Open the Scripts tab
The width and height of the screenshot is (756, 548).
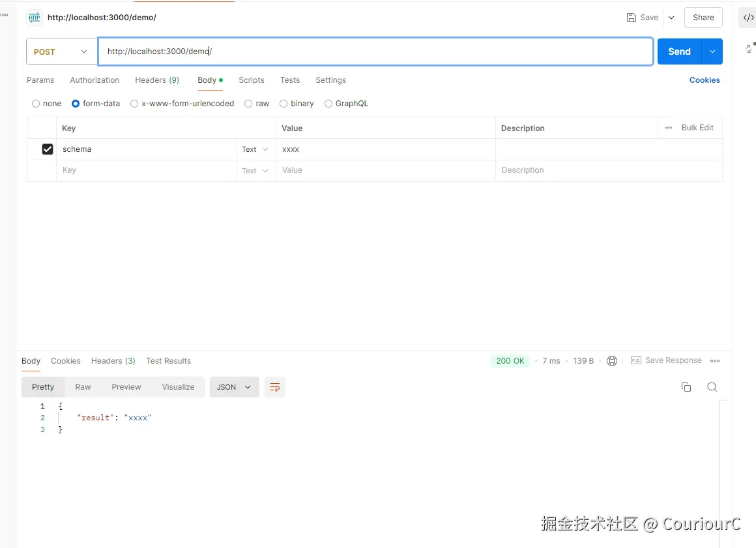click(252, 80)
